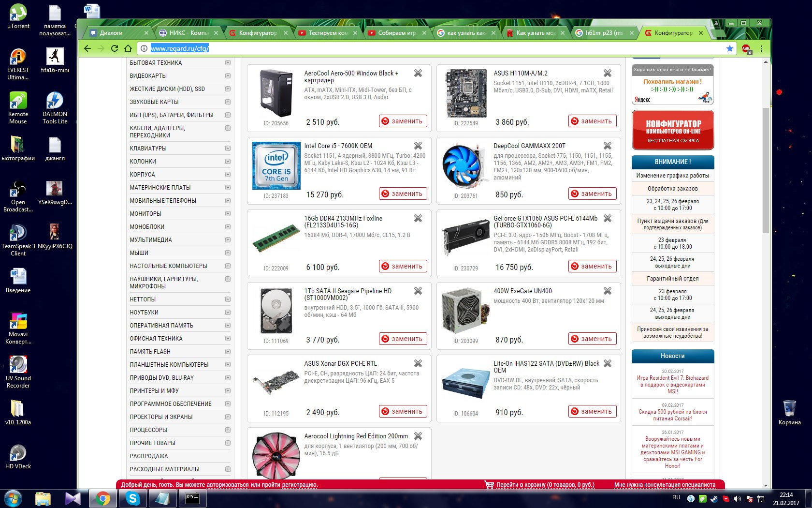Reload the page with the refresh icon
This screenshot has width=812, height=508.
click(115, 48)
